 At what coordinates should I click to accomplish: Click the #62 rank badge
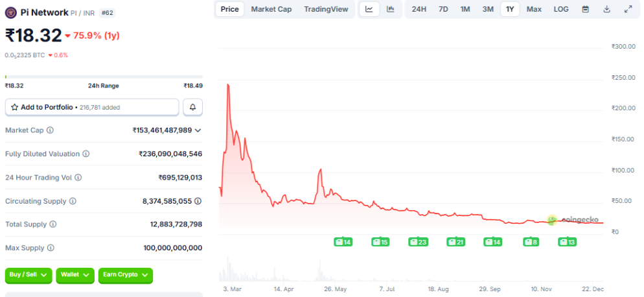(107, 13)
